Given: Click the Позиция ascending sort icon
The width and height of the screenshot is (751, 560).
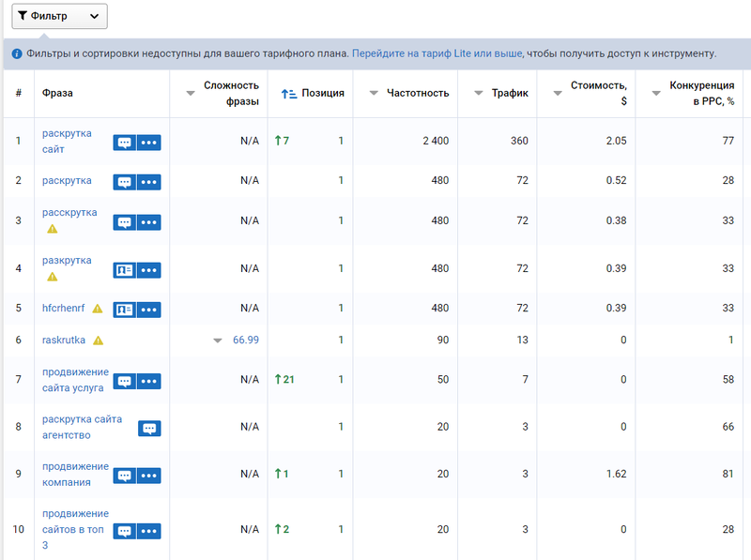Looking at the screenshot, I should tap(289, 94).
